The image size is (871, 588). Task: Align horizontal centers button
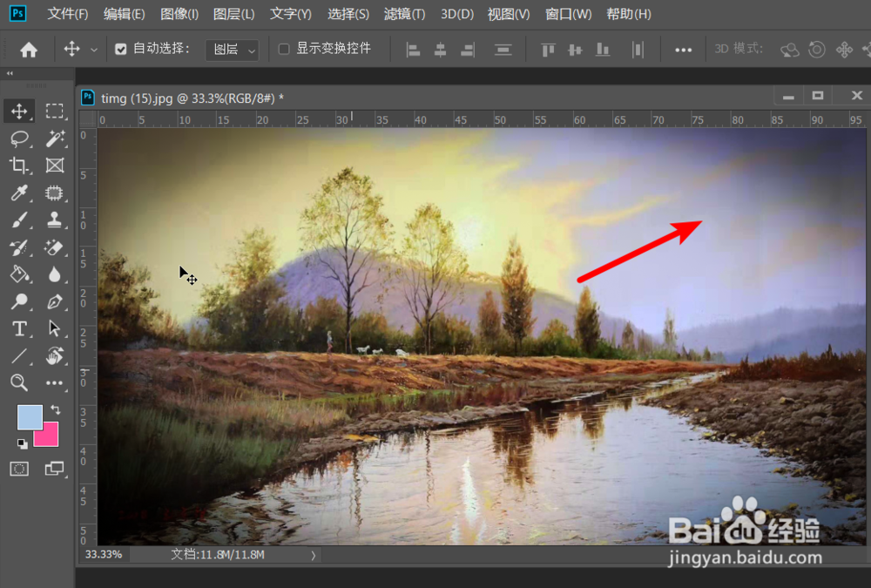[x=440, y=50]
